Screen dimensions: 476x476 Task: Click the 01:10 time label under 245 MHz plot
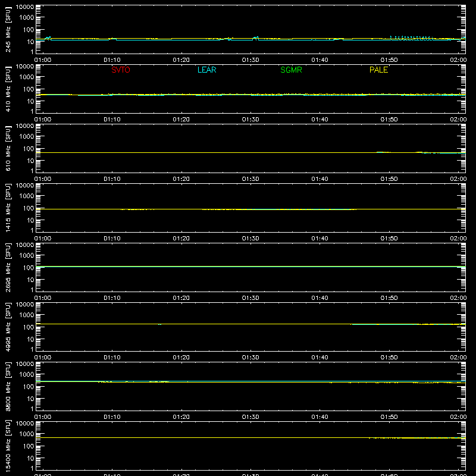tap(112, 60)
